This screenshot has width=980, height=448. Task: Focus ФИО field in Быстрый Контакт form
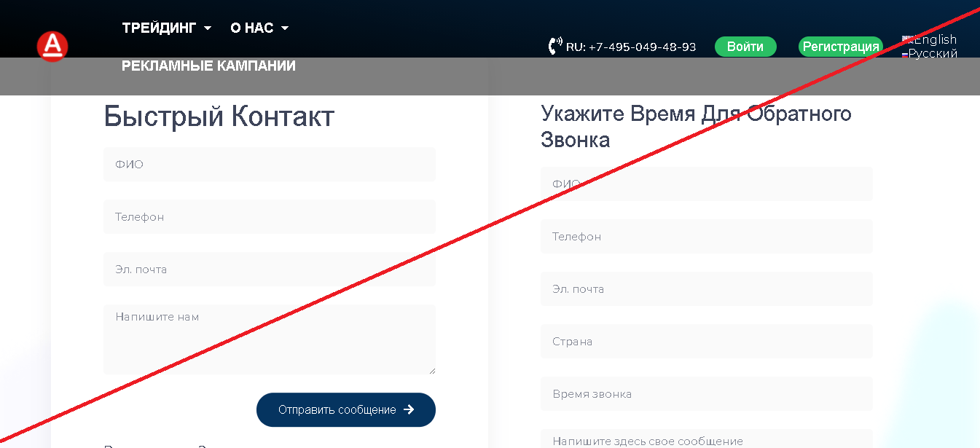[x=270, y=165]
